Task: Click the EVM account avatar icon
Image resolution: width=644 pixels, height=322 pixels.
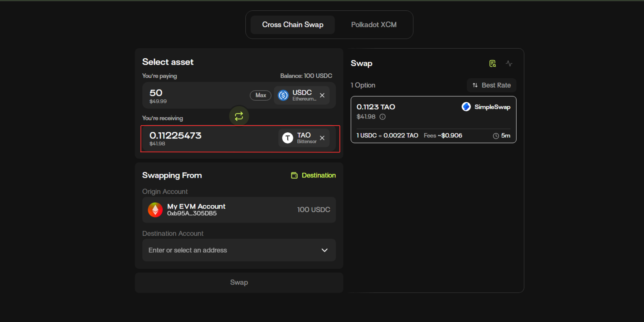Action: click(155, 210)
